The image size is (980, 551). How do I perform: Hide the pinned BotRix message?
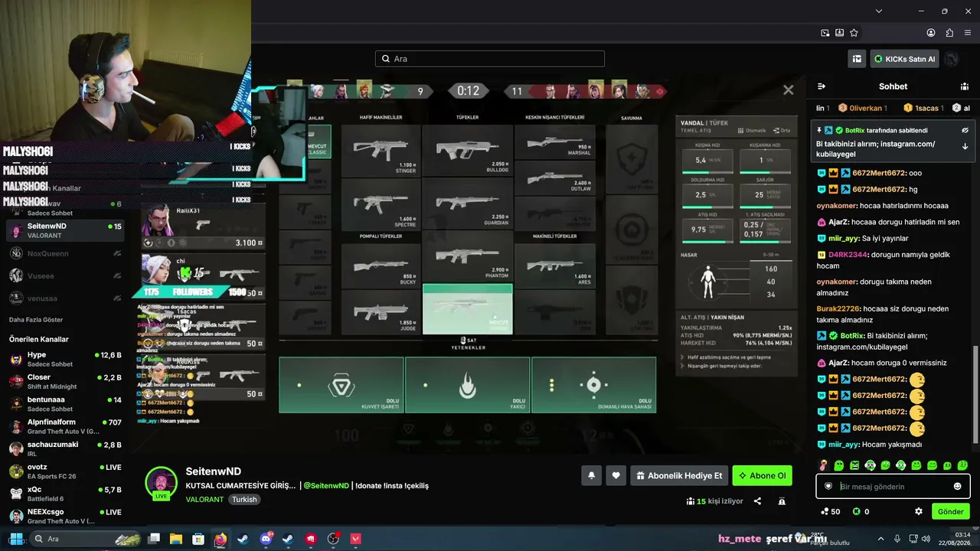[965, 130]
